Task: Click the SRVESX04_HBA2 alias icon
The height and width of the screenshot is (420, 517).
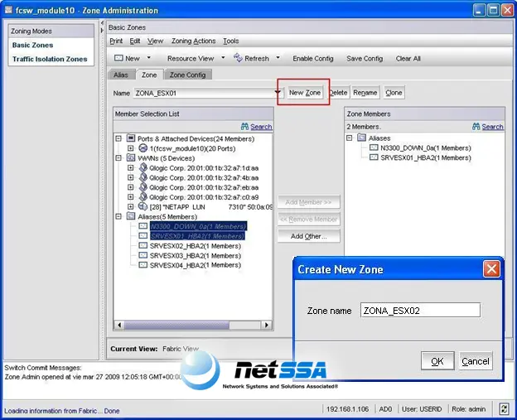Action: pyautogui.click(x=143, y=265)
